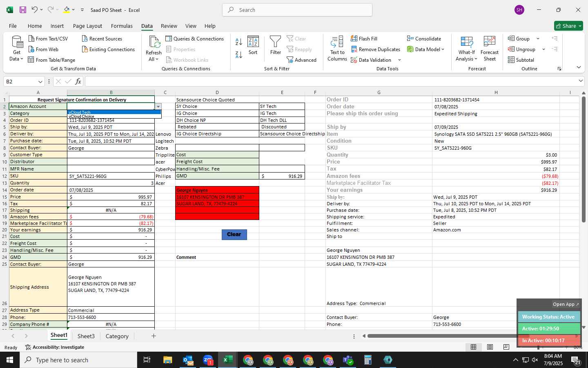Toggle the Filter funnel
The width and height of the screenshot is (588, 368).
276,45
